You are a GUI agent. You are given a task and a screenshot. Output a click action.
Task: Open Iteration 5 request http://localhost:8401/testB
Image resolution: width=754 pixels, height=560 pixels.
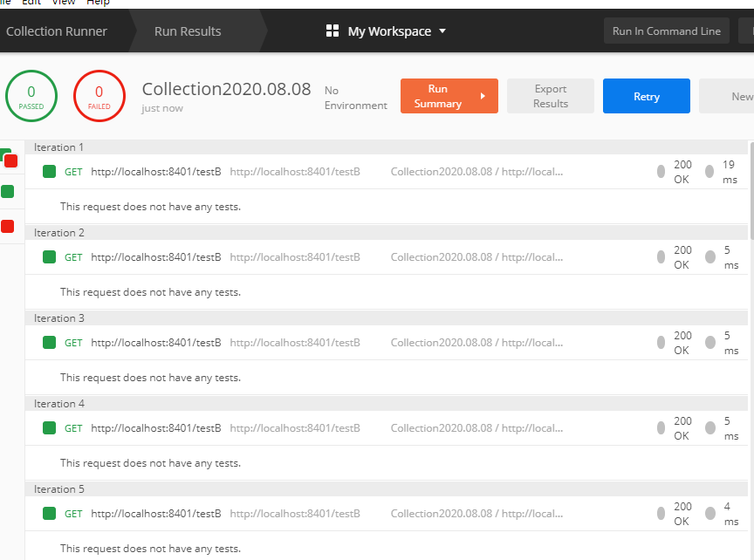(x=156, y=514)
